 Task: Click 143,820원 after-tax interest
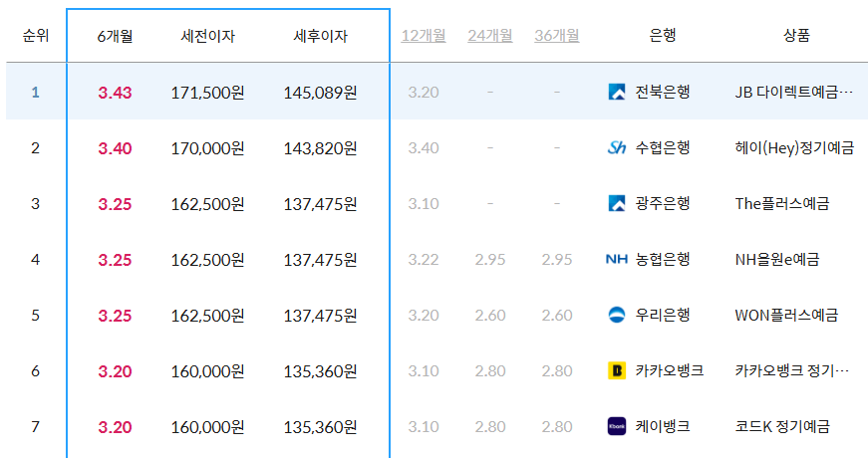[320, 148]
